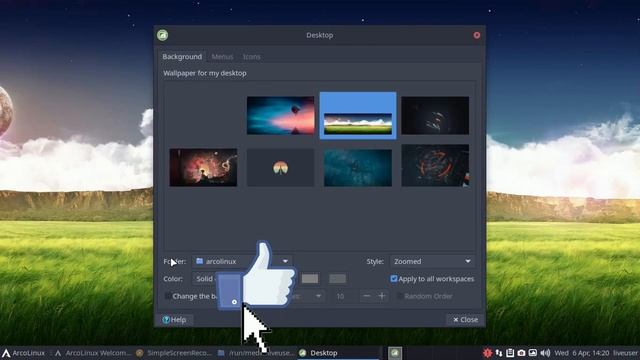Click the red bug tray icon
640x360 pixels.
point(487,353)
